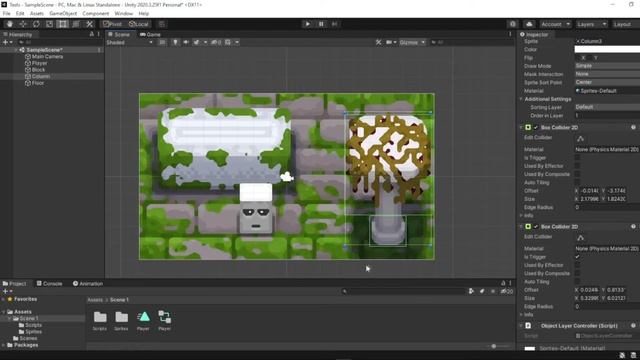640x360 pixels.
Task: Toggle grid snapping icon in toolbar
Action: [162, 24]
